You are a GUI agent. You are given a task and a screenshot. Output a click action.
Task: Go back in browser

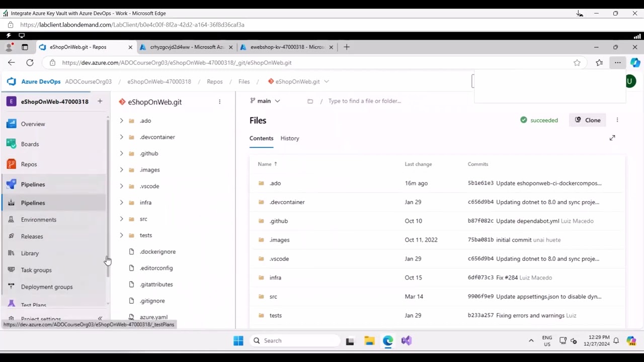11,62
